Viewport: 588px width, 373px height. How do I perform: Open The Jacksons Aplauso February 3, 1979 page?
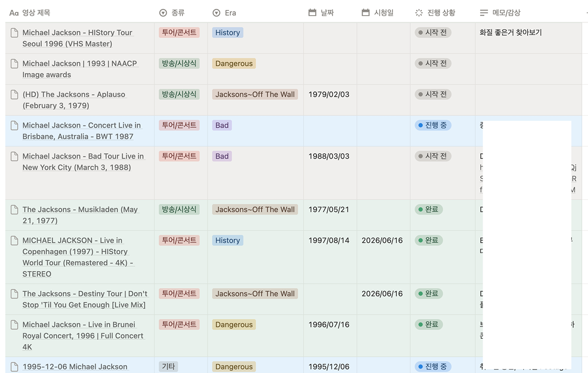(x=74, y=100)
